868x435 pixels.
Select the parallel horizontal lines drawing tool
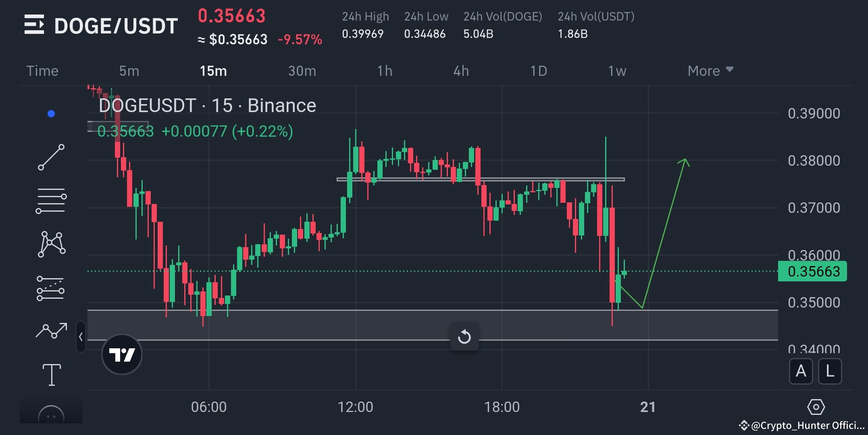52,200
